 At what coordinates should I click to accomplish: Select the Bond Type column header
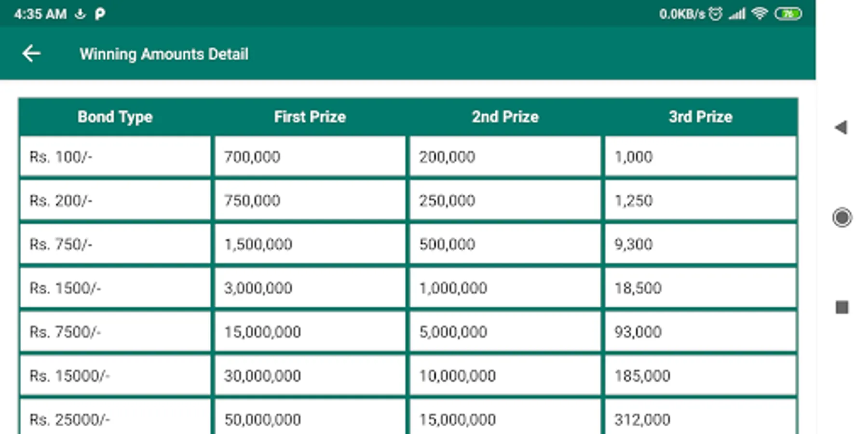click(x=115, y=117)
